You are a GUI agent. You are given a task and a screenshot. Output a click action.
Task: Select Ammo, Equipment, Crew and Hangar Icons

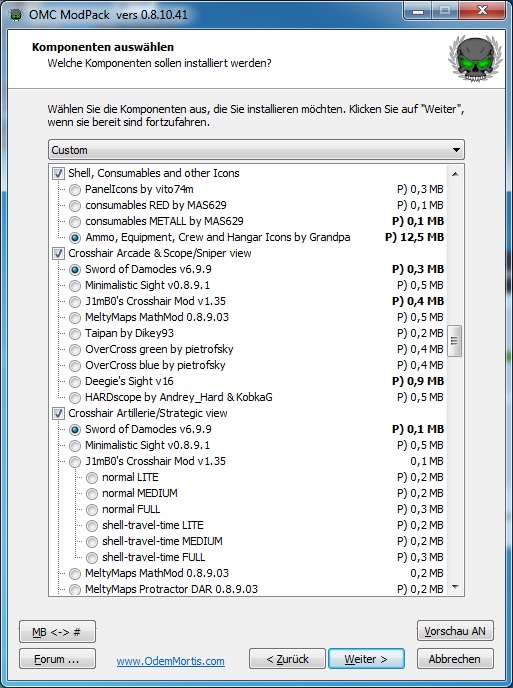pyautogui.click(x=75, y=238)
